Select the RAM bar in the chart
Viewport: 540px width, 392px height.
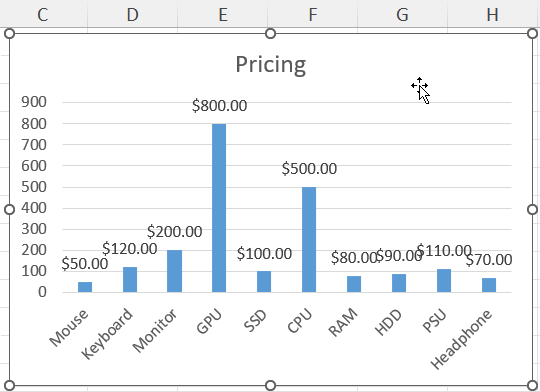pos(354,284)
